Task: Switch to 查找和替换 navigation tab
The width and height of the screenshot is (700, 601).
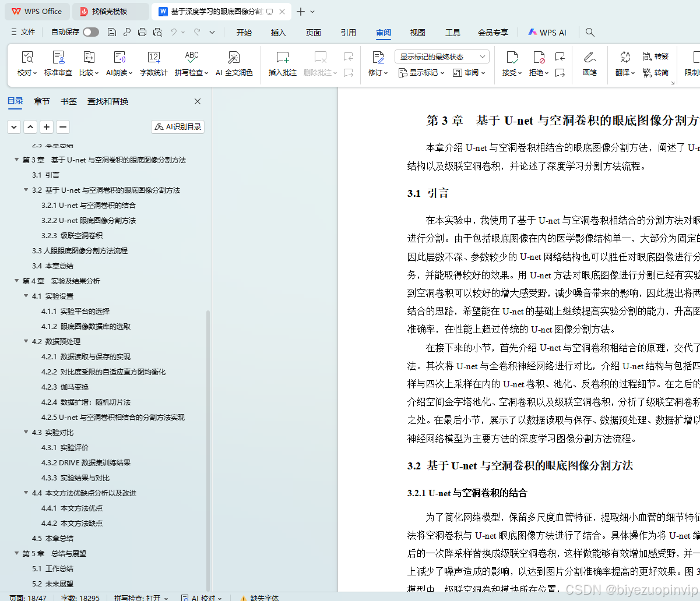Action: tap(108, 101)
